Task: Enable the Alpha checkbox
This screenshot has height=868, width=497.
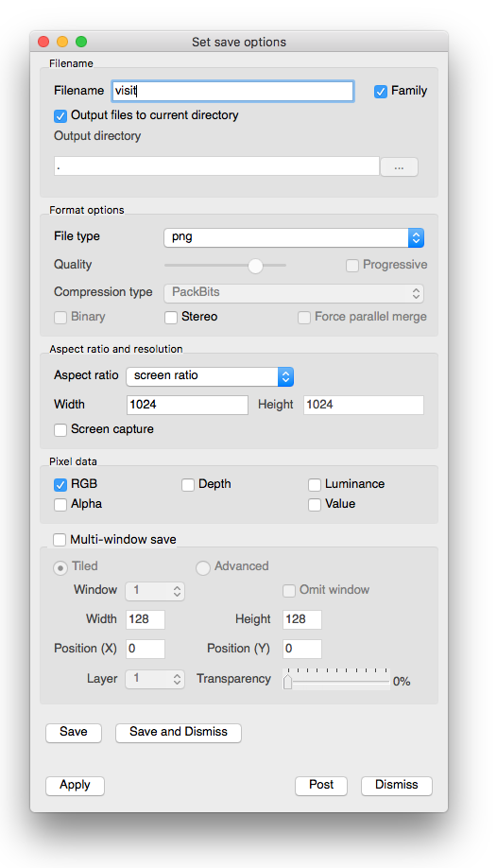Action: [x=60, y=505]
